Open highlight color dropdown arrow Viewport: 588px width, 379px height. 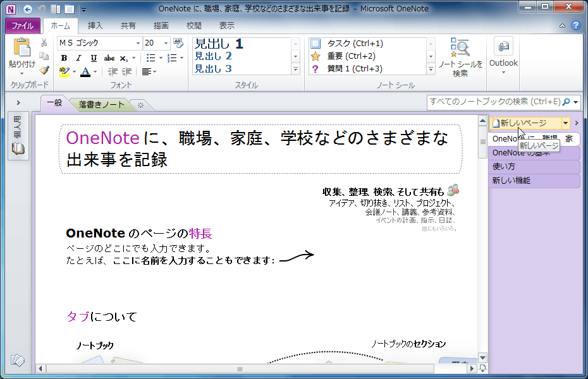[x=74, y=71]
